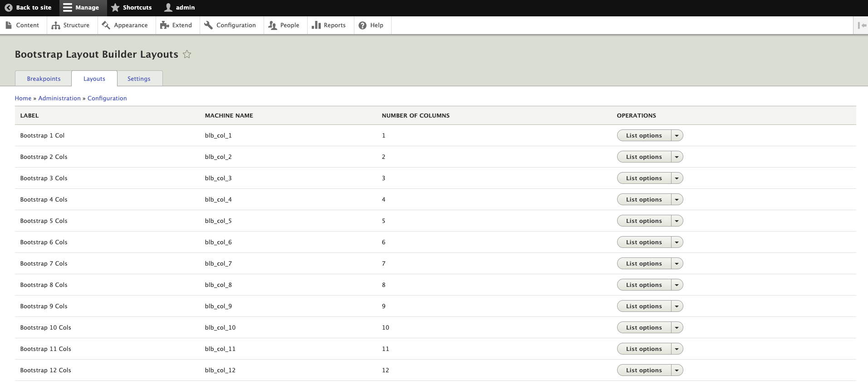
Task: Open the Configuration toolbar menu
Action: coord(230,25)
